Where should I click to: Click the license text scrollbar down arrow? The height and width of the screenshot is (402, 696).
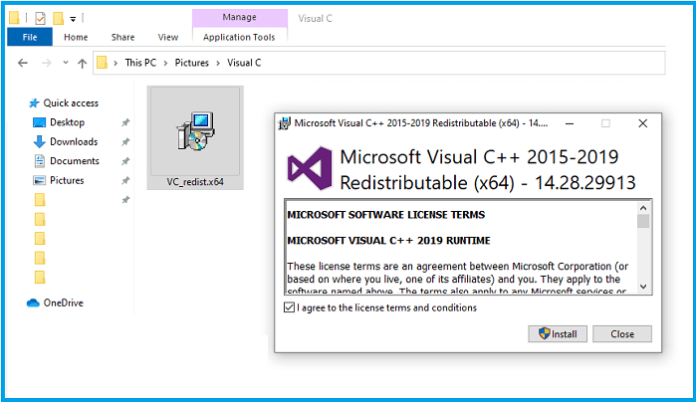click(x=643, y=287)
